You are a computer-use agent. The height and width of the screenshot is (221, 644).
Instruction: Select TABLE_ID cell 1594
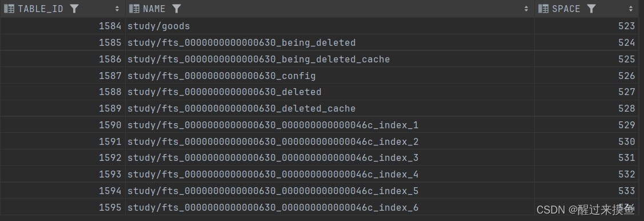(x=62, y=191)
